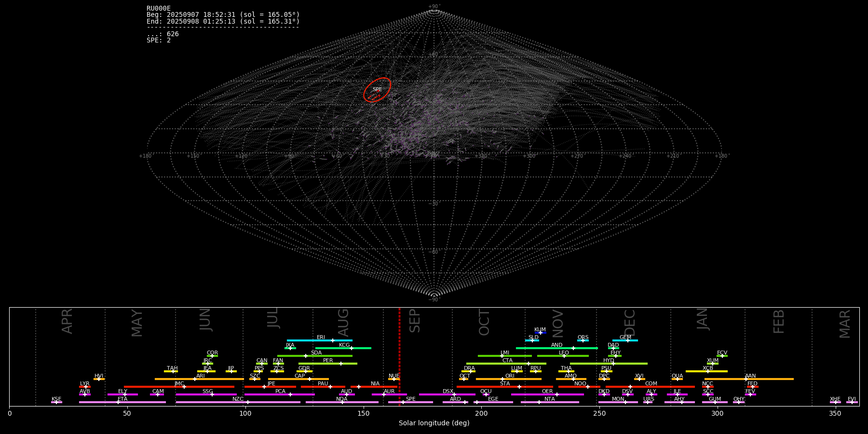Click the KCG shower label
This screenshot has width=868, height=434.
[x=344, y=345]
